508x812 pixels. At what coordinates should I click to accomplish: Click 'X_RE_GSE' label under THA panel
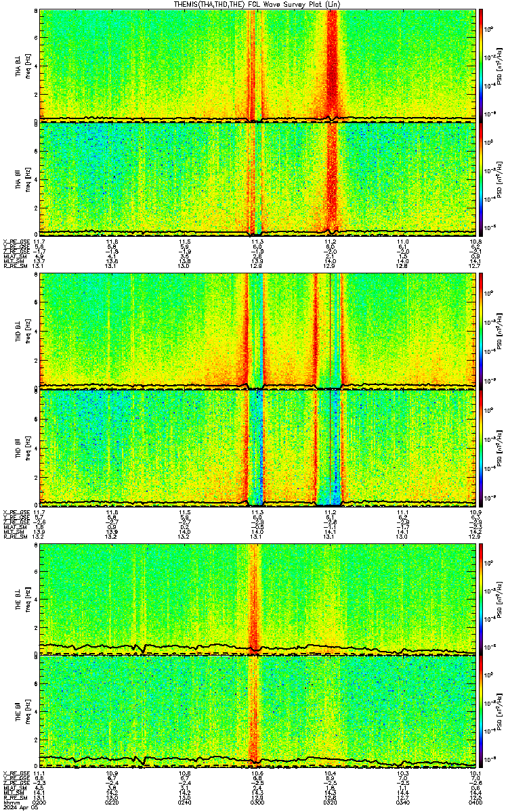click(16, 241)
